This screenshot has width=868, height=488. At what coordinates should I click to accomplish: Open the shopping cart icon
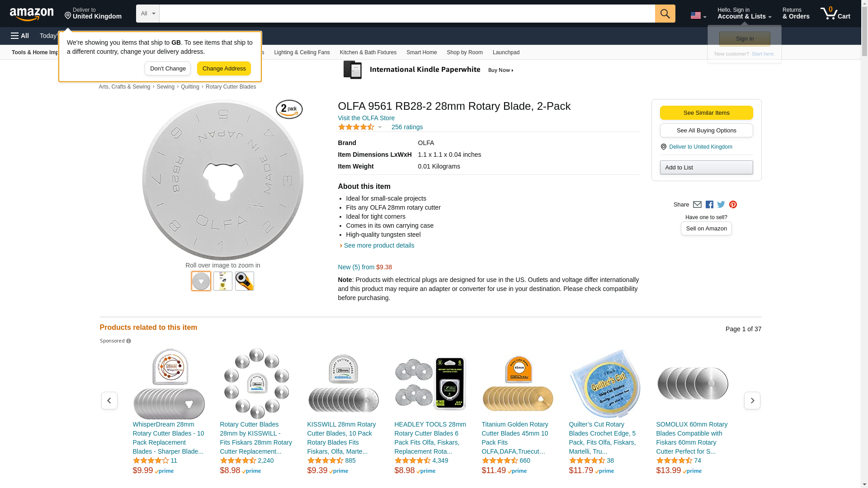835,14
